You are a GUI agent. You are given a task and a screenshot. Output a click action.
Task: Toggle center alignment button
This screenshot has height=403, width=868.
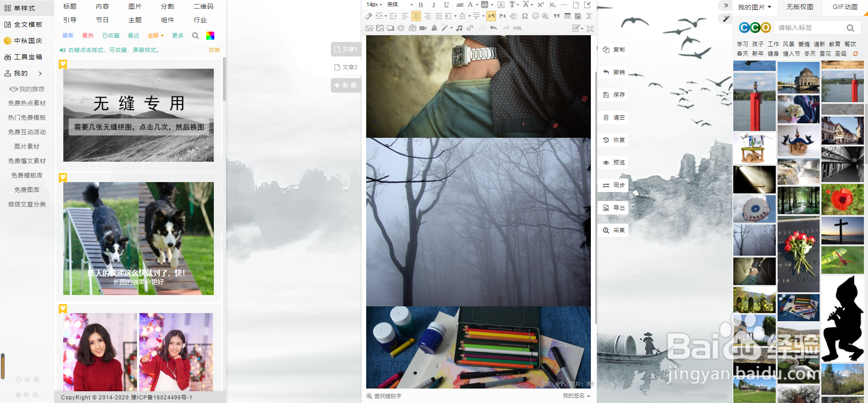click(416, 16)
